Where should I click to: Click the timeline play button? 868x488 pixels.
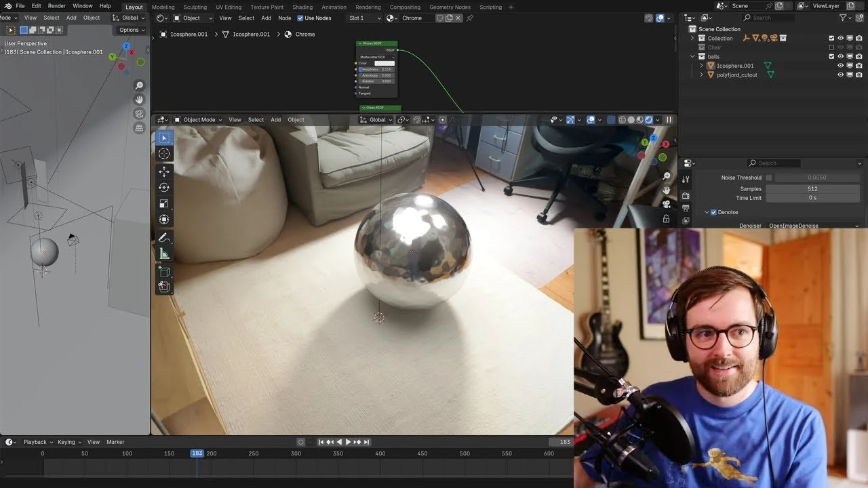tap(348, 442)
